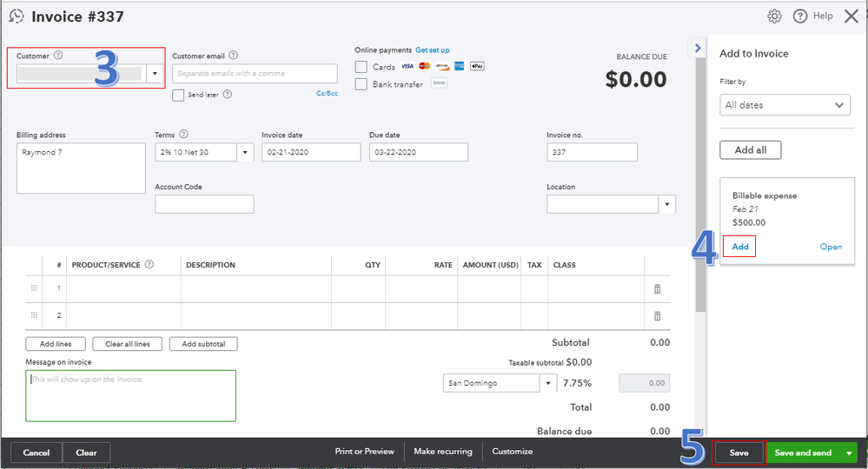Click the Billing address text box
Screen dimensions: 868x469
81,168
